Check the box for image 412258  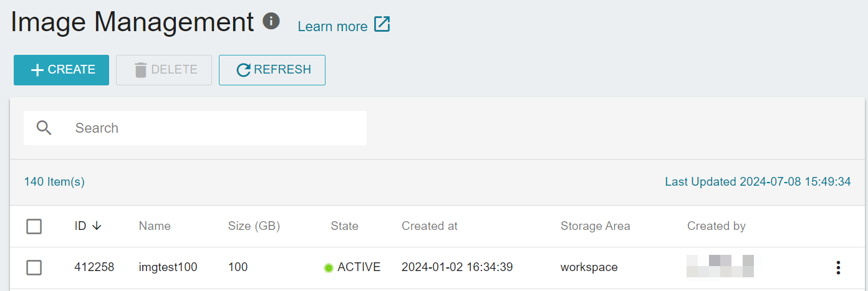(34, 267)
